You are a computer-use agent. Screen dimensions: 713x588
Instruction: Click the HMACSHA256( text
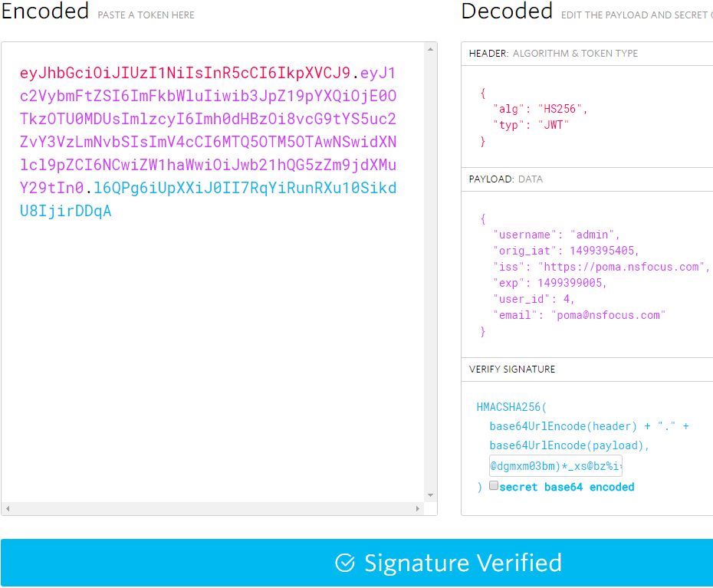pyautogui.click(x=511, y=407)
